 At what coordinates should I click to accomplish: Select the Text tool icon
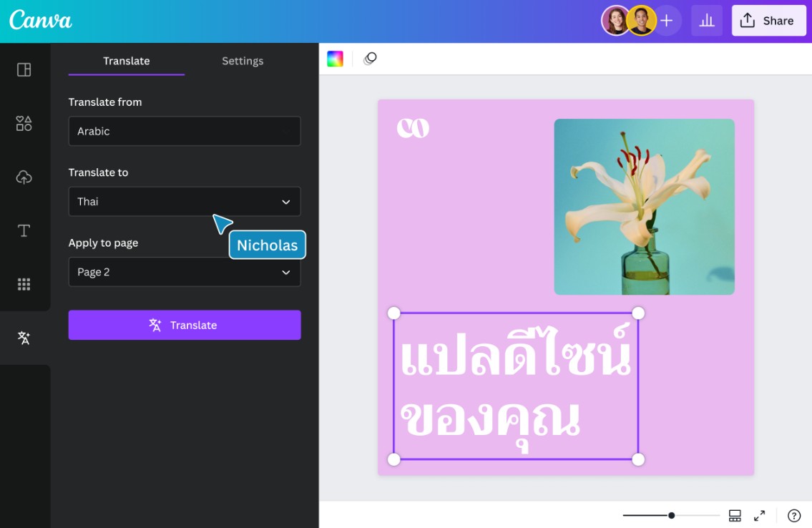click(x=24, y=230)
